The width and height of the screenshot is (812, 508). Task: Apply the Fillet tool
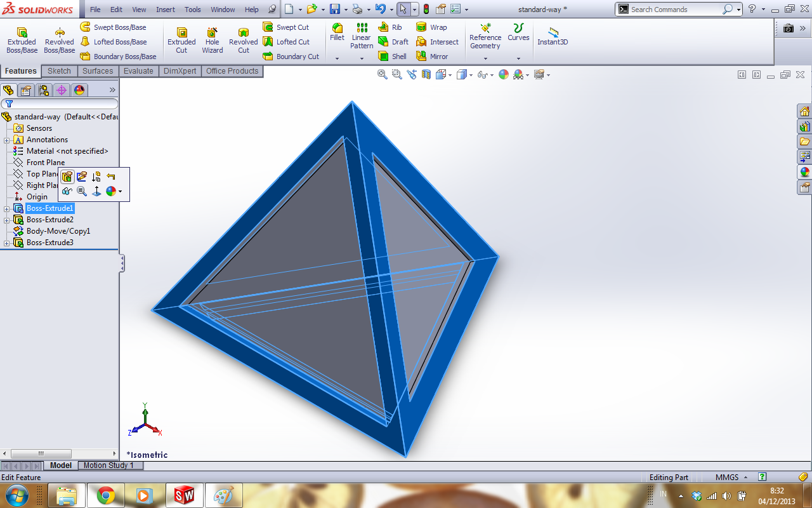point(337,32)
